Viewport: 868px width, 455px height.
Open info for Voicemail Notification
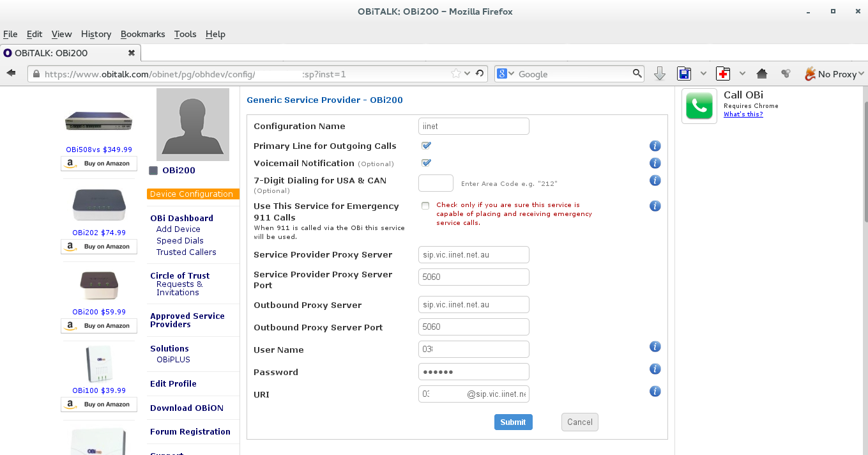655,163
